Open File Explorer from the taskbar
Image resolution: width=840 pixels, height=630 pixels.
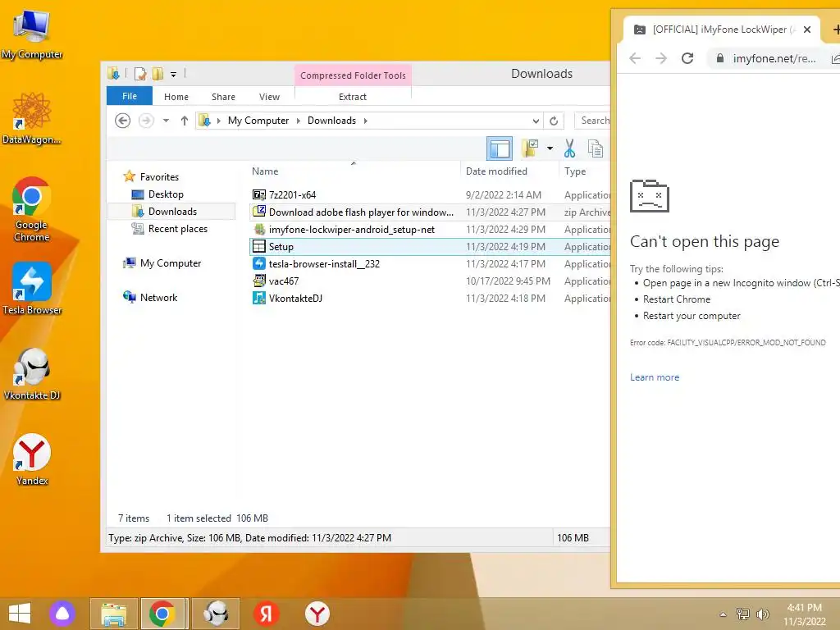pyautogui.click(x=113, y=614)
